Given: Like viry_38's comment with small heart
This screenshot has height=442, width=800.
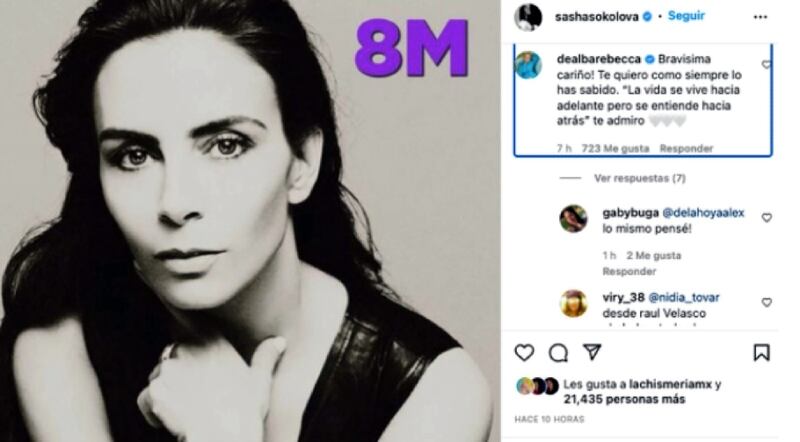Looking at the screenshot, I should click(x=767, y=302).
